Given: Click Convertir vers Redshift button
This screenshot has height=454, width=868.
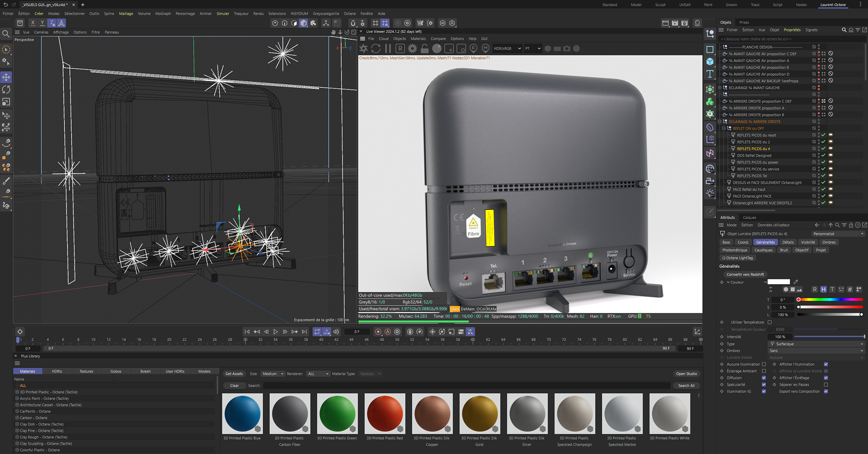Looking at the screenshot, I should coord(745,274).
